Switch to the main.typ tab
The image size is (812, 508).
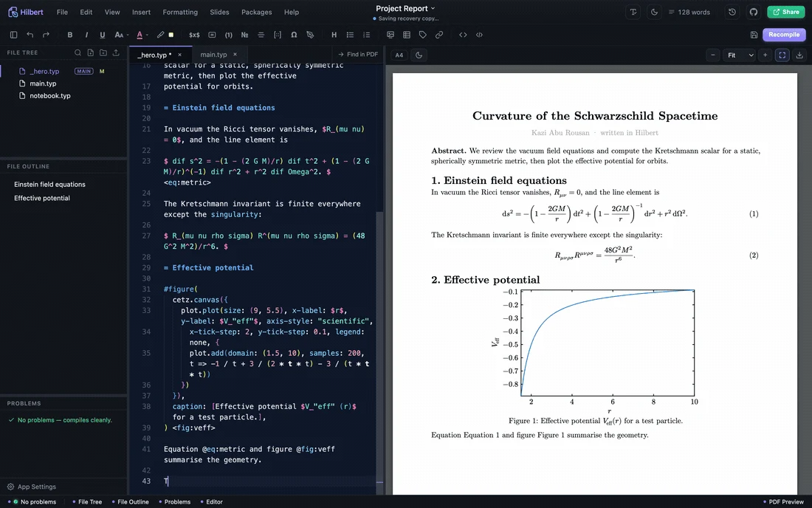(214, 55)
